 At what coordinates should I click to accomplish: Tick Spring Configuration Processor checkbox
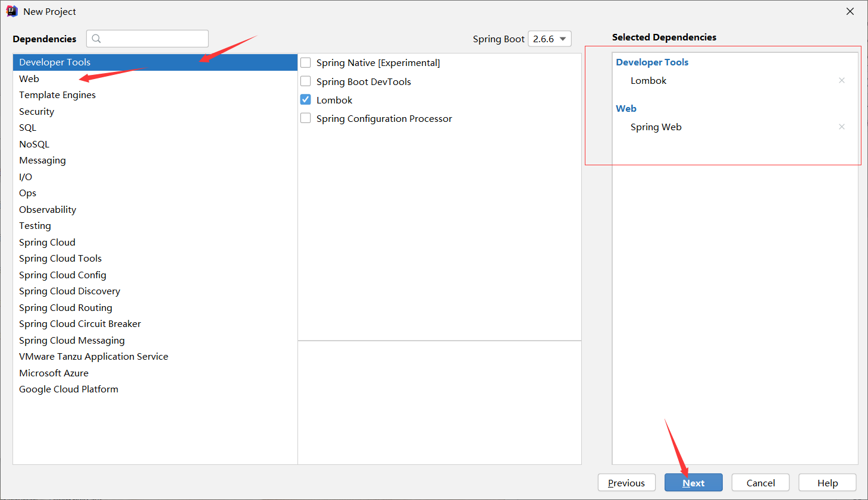pyautogui.click(x=306, y=118)
